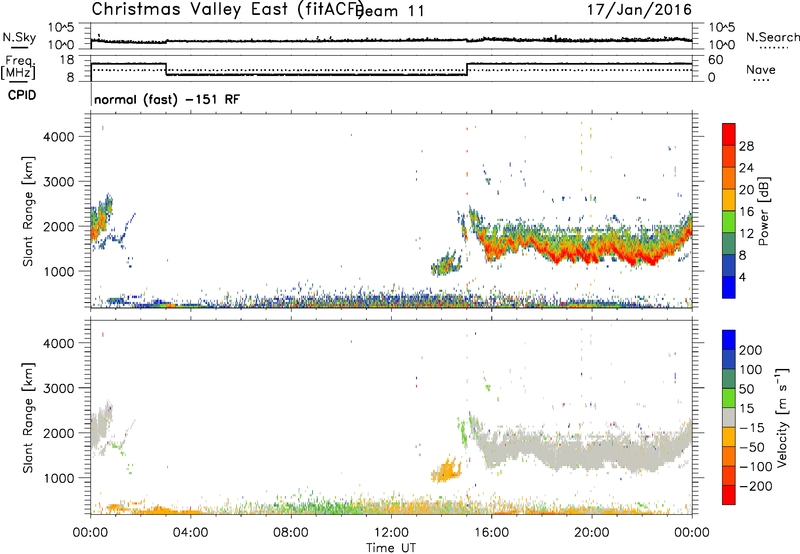Click the '3000' range tick on the power panel

[59, 182]
